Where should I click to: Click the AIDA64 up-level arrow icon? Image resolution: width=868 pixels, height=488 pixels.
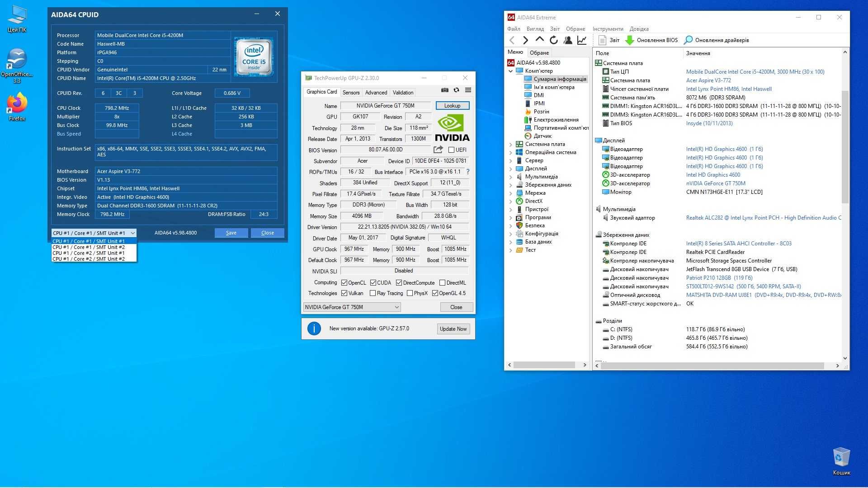coord(540,40)
